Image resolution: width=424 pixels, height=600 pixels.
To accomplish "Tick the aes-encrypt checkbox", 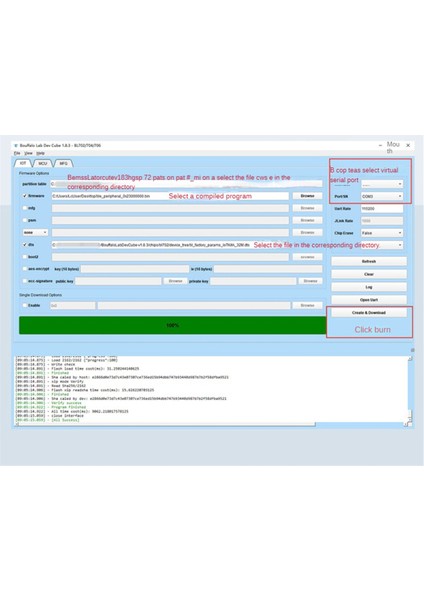I will click(x=25, y=269).
